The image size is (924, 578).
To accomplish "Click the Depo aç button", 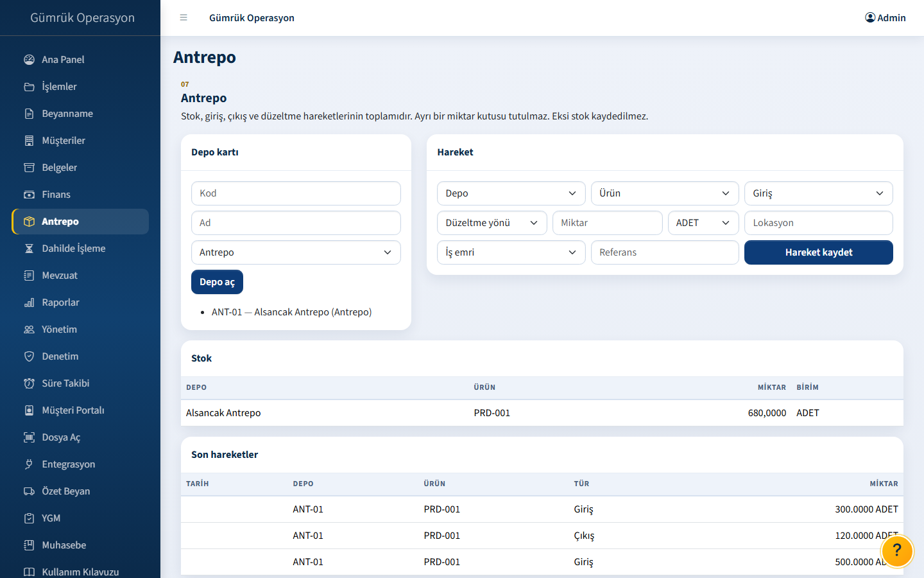I will click(x=217, y=282).
